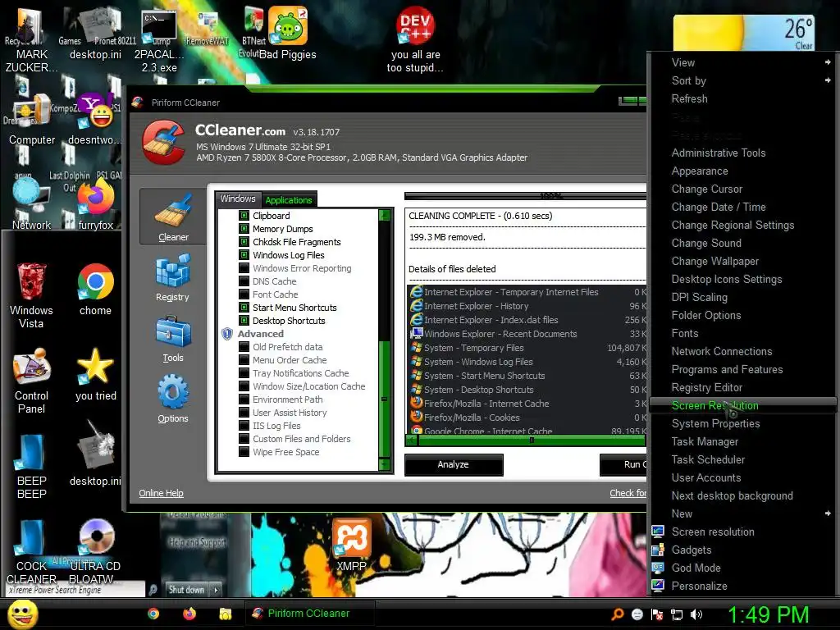Uncheck the Clipboard checkbox
The width and height of the screenshot is (840, 630).
[244, 216]
